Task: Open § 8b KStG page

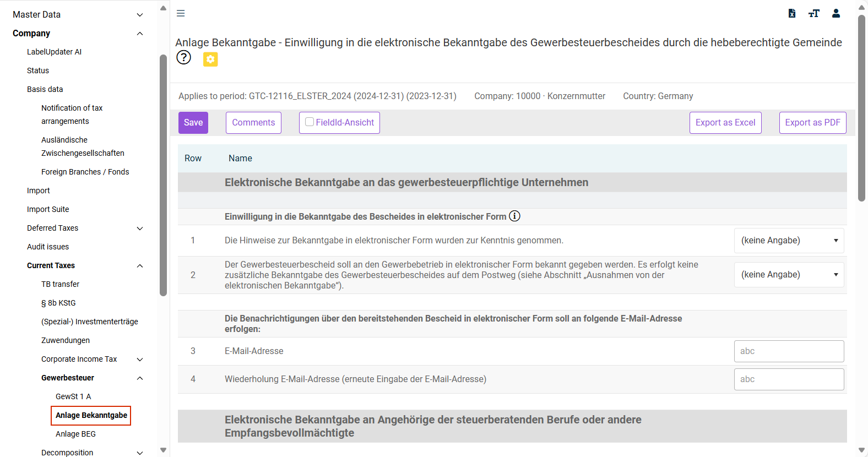Action: point(58,303)
